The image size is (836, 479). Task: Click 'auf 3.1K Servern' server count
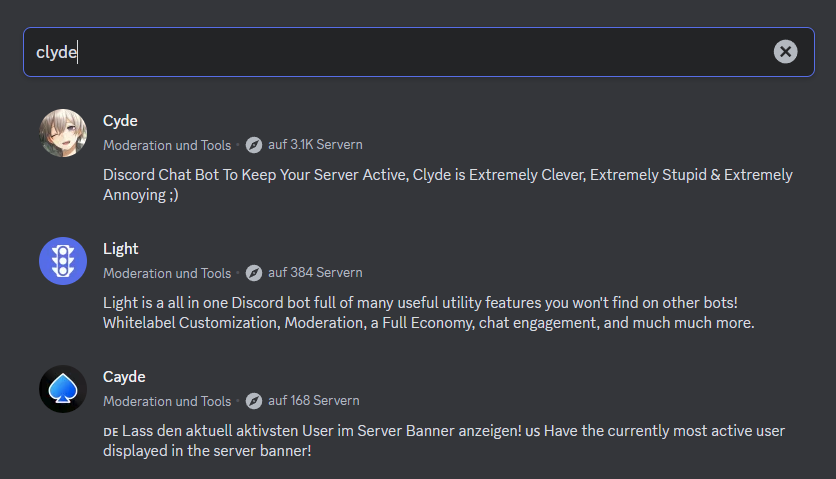(x=315, y=145)
